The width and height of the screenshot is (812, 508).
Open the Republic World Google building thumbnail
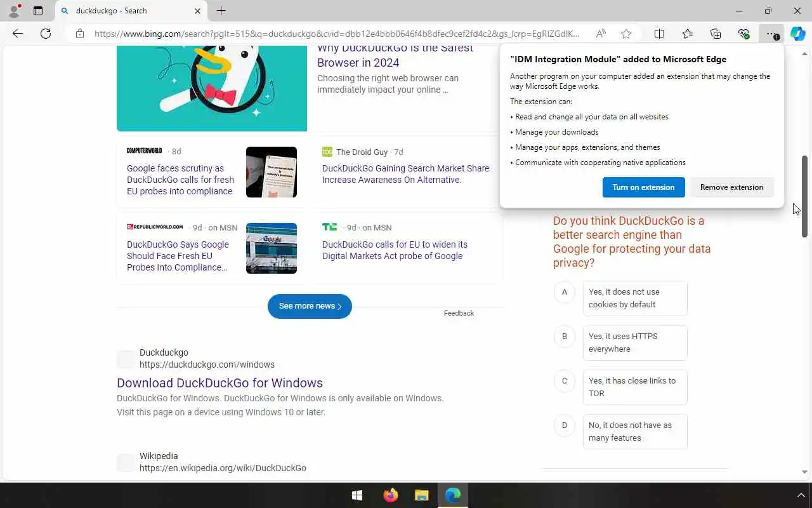coord(272,248)
